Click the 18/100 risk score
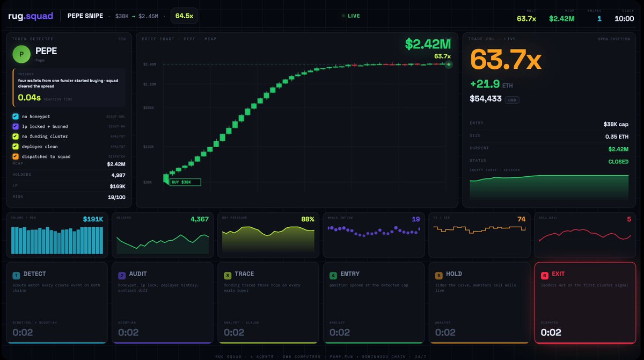The image size is (644, 360). coord(117,197)
